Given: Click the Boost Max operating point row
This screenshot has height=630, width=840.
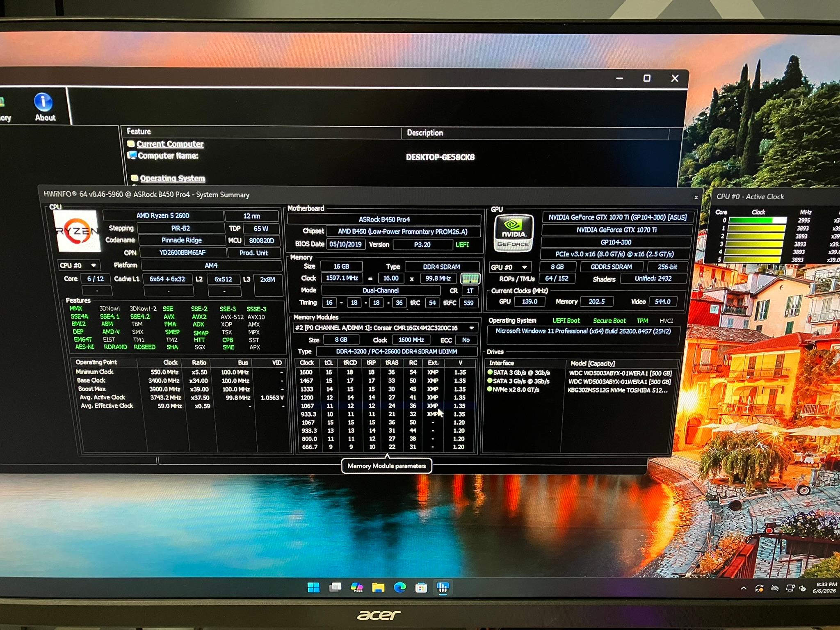Looking at the screenshot, I should coord(180,389).
